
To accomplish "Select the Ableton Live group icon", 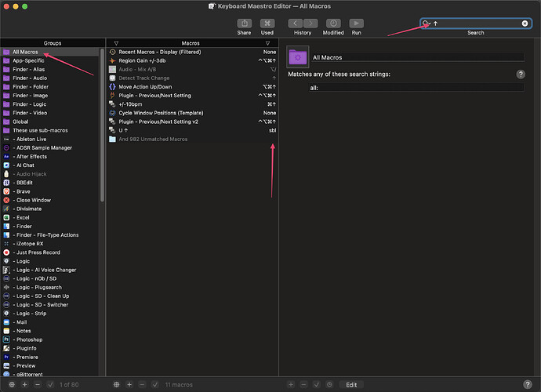I will tap(6, 139).
